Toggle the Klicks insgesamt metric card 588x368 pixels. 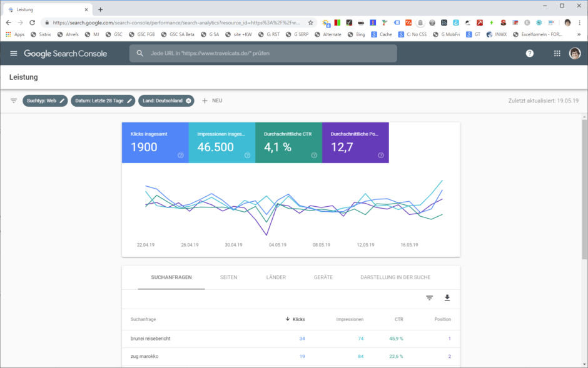[x=155, y=142]
